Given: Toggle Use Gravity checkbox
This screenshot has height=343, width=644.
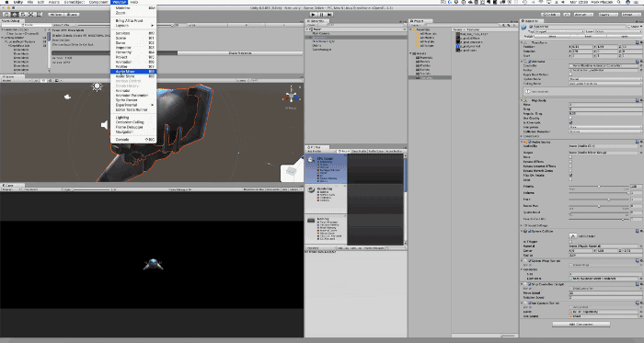Looking at the screenshot, I should [x=570, y=118].
